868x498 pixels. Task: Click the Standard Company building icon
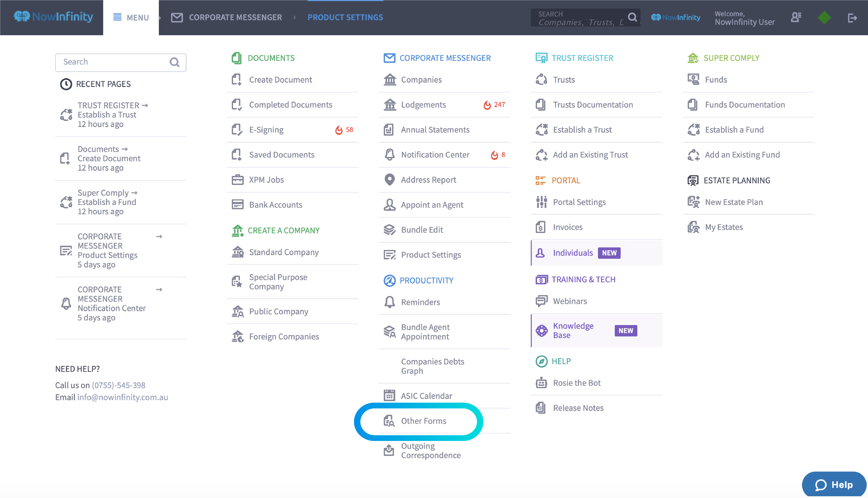pos(237,252)
